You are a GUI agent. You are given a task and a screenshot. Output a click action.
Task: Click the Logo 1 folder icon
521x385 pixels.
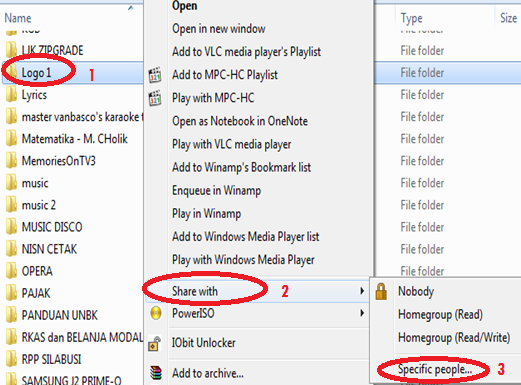point(11,72)
